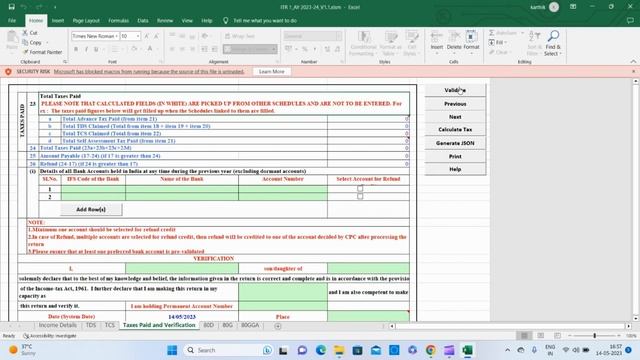Image resolution: width=640 pixels, height=360 pixels.
Task: Click the Paste clipboard icon
Action: coord(12,38)
